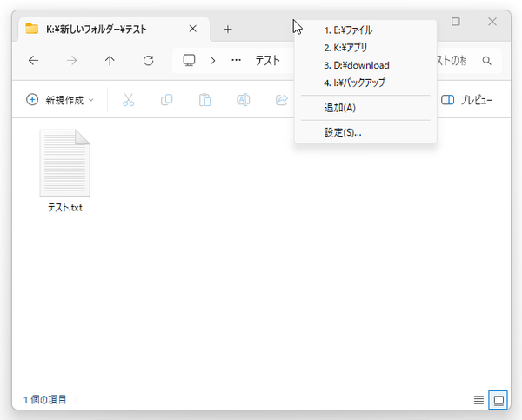
Task: Go forward with the right arrow button
Action: 71,61
